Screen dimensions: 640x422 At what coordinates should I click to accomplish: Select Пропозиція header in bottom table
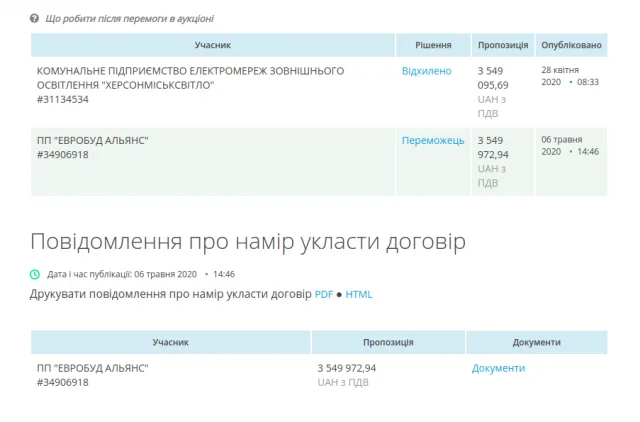point(388,342)
